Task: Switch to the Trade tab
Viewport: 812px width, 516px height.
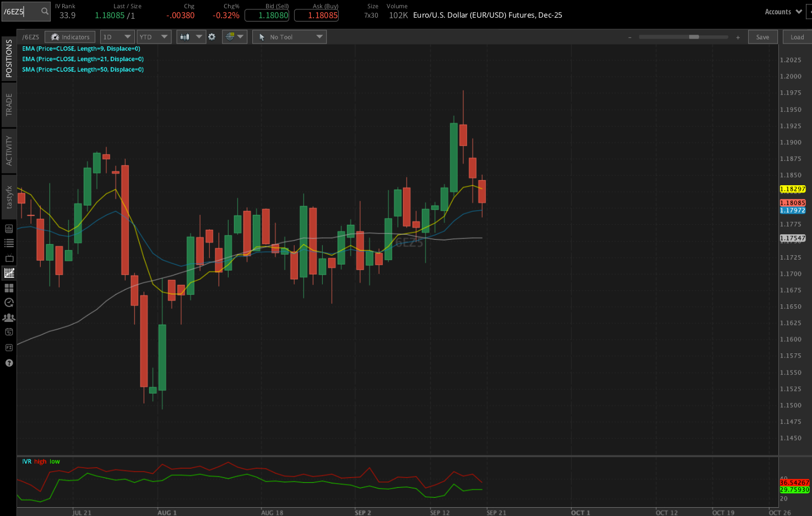Action: pos(9,105)
